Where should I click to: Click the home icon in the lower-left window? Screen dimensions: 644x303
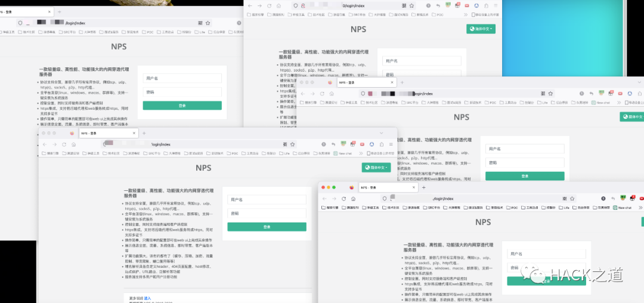[73, 144]
